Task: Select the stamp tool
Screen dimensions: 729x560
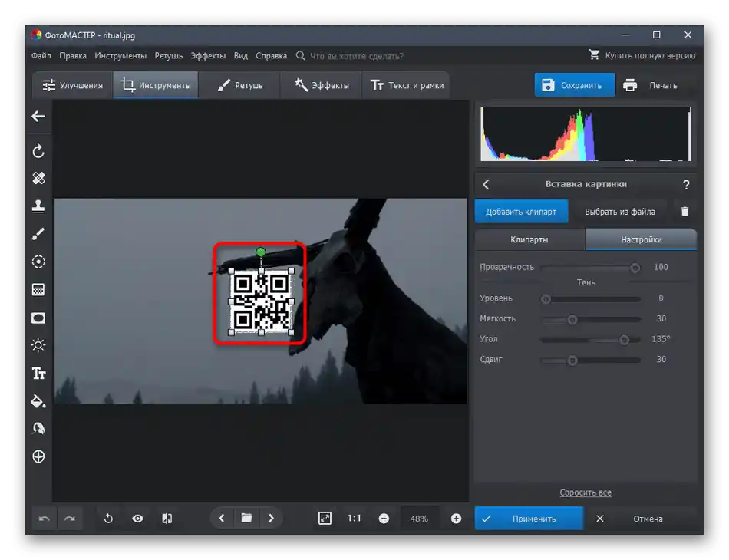Action: point(38,206)
